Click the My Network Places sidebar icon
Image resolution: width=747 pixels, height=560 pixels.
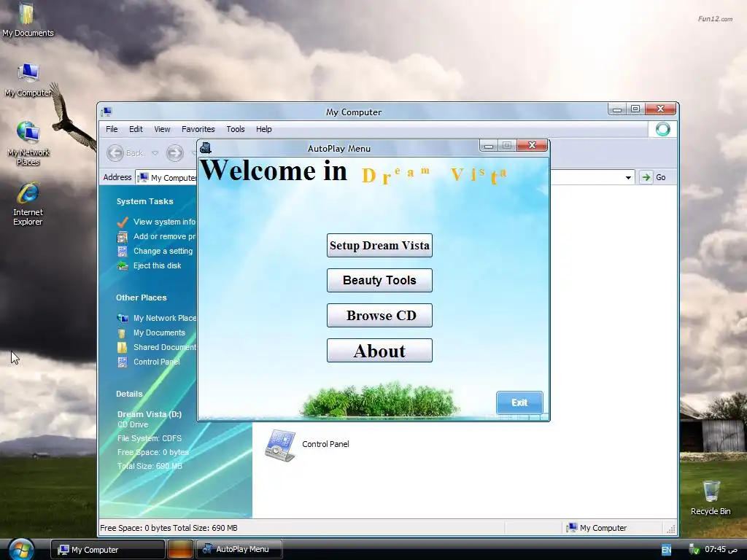pyautogui.click(x=123, y=318)
